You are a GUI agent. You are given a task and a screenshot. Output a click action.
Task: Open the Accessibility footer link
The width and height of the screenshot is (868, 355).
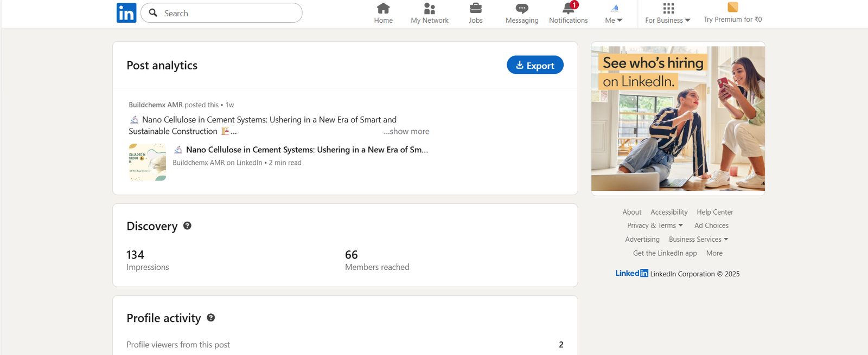pos(669,212)
